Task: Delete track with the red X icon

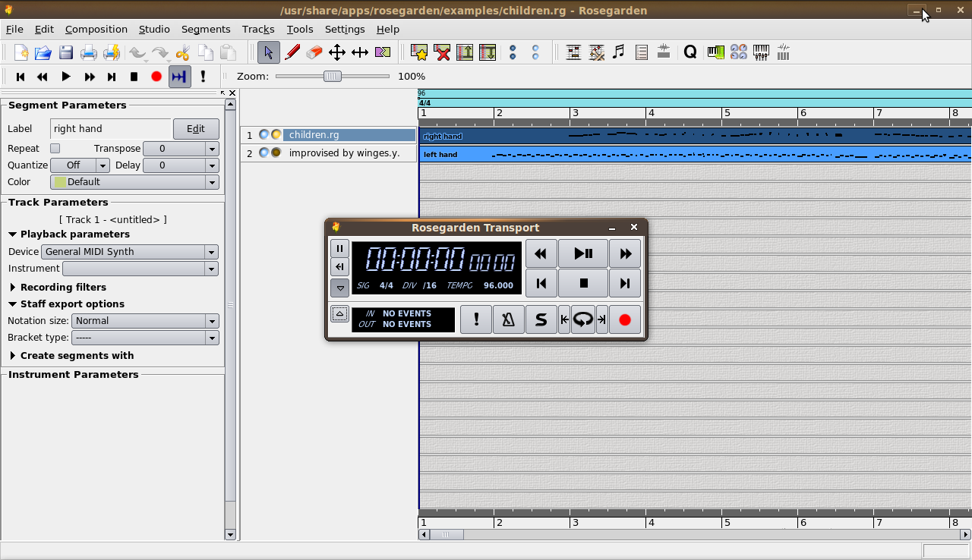Action: (x=442, y=52)
